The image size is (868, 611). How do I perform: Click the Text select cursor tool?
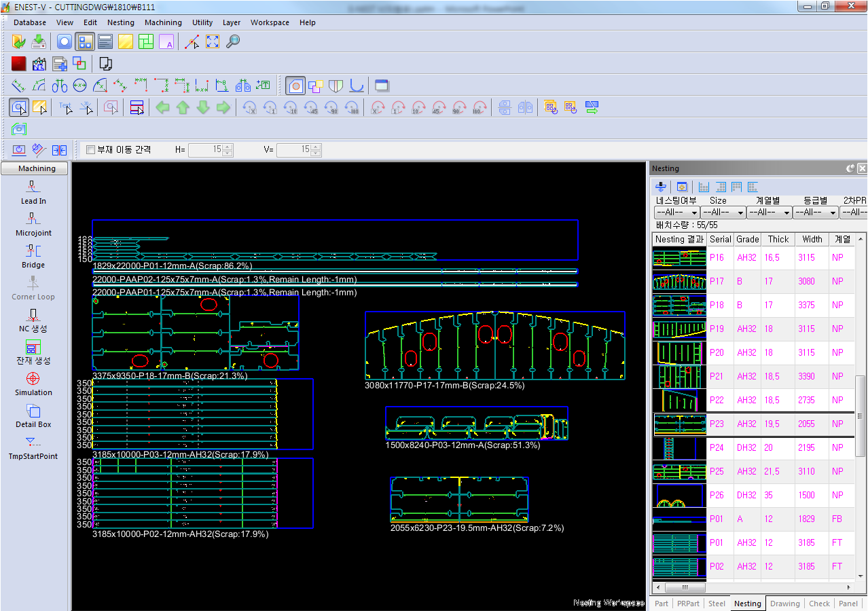66,107
